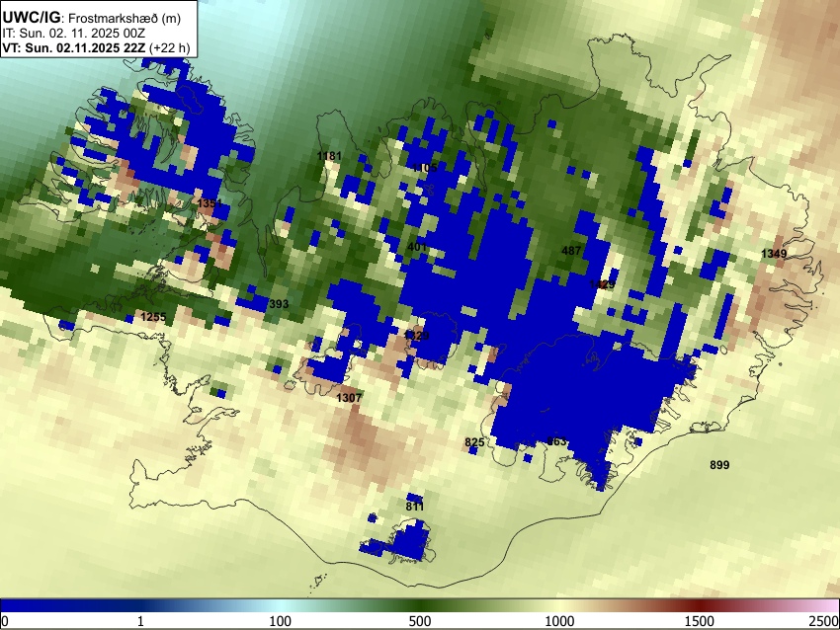840x630 pixels.
Task: Click the map value 899
Action: [719, 465]
